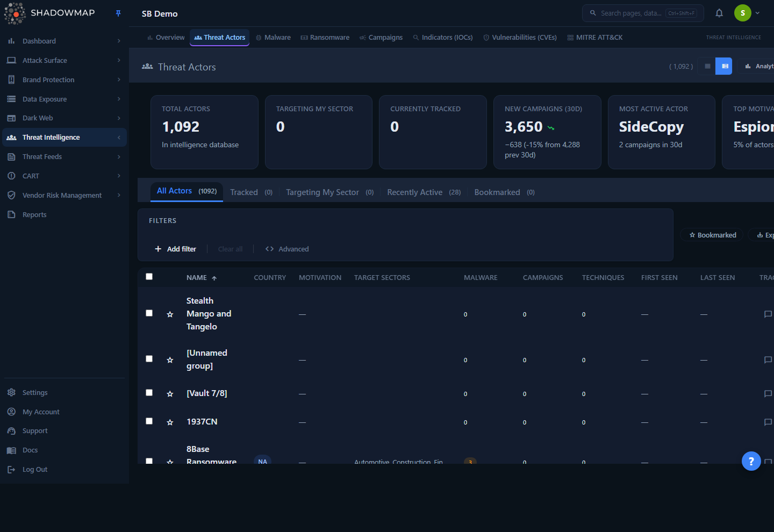Toggle the select-all header checkbox
This screenshot has width=774, height=532.
point(149,277)
